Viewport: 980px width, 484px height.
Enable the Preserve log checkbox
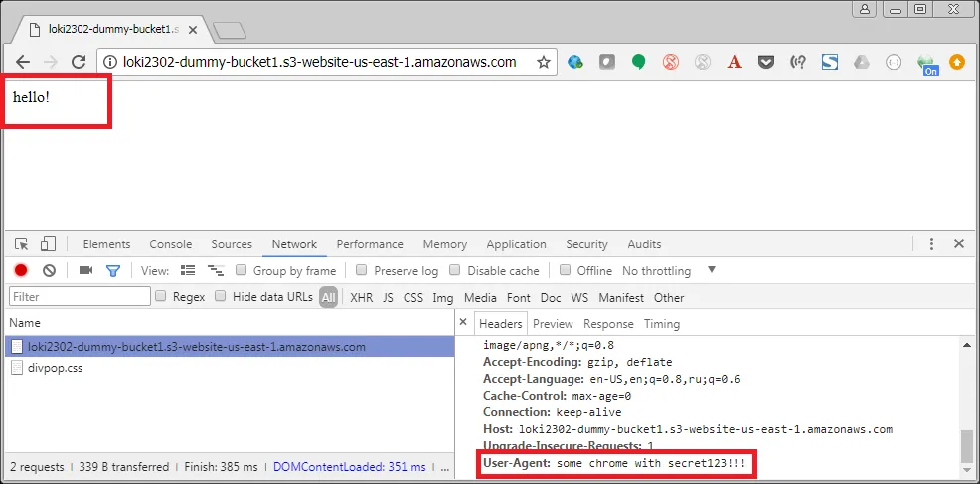pyautogui.click(x=362, y=270)
